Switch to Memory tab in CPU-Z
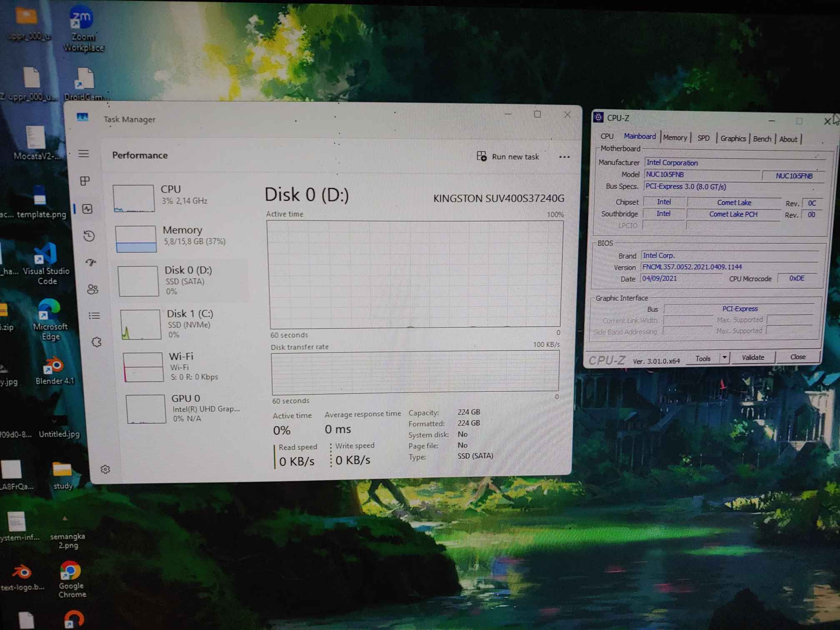Viewport: 840px width, 630px height. click(x=675, y=137)
